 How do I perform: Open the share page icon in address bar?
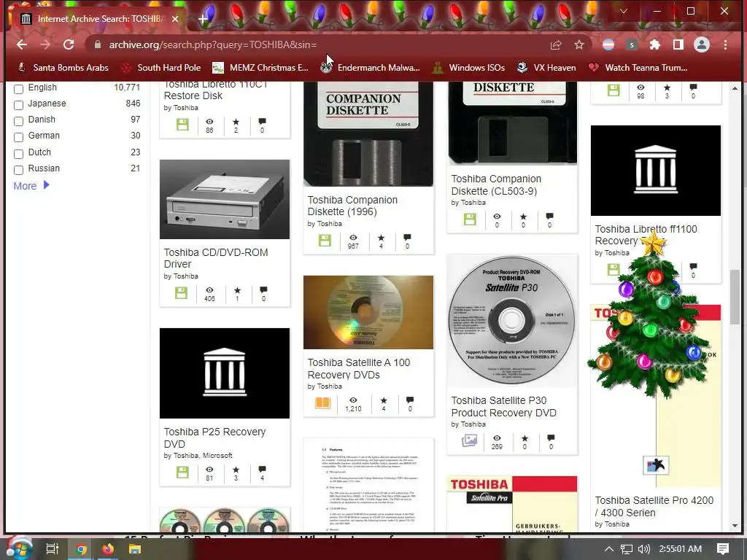tap(555, 44)
